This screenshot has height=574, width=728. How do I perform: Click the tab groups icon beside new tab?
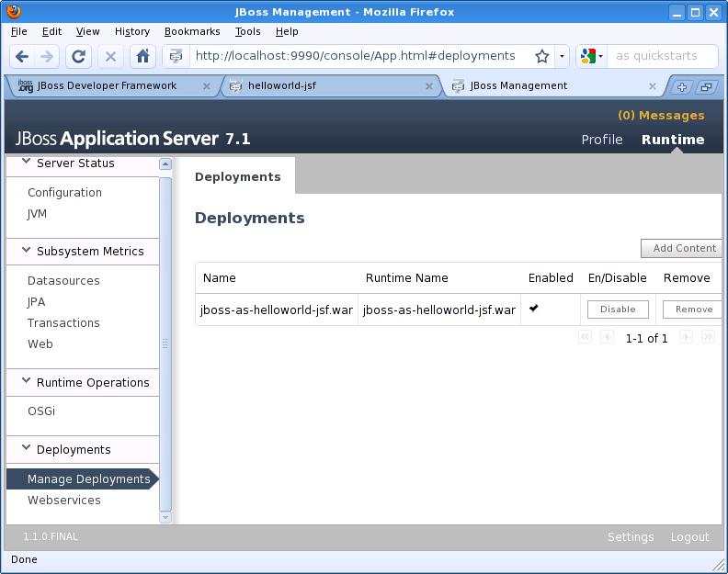tap(706, 86)
